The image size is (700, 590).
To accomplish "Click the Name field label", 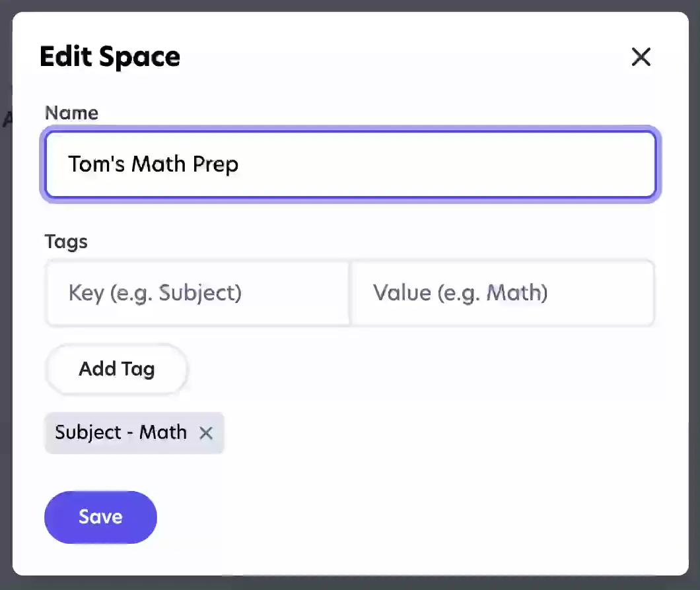I will click(71, 113).
